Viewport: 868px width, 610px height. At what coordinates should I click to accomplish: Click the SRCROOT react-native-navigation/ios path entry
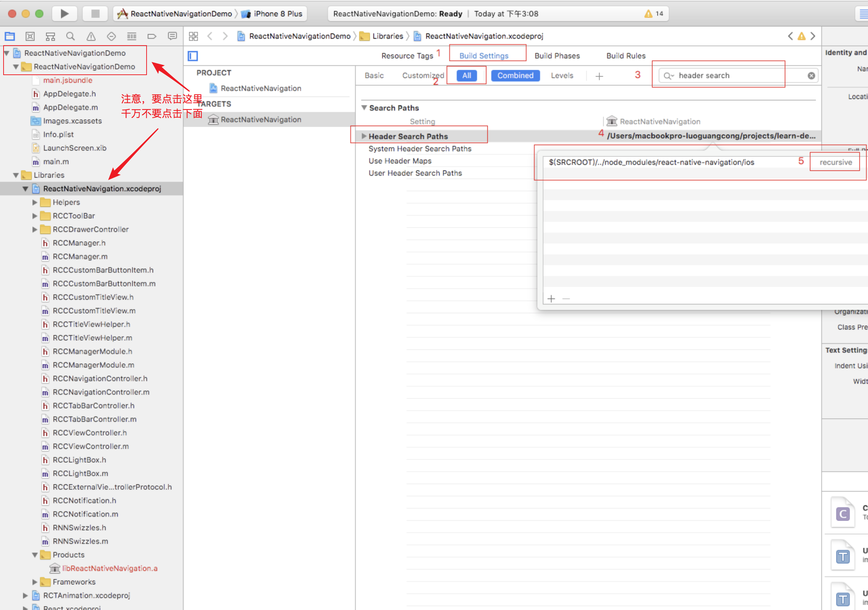point(651,162)
